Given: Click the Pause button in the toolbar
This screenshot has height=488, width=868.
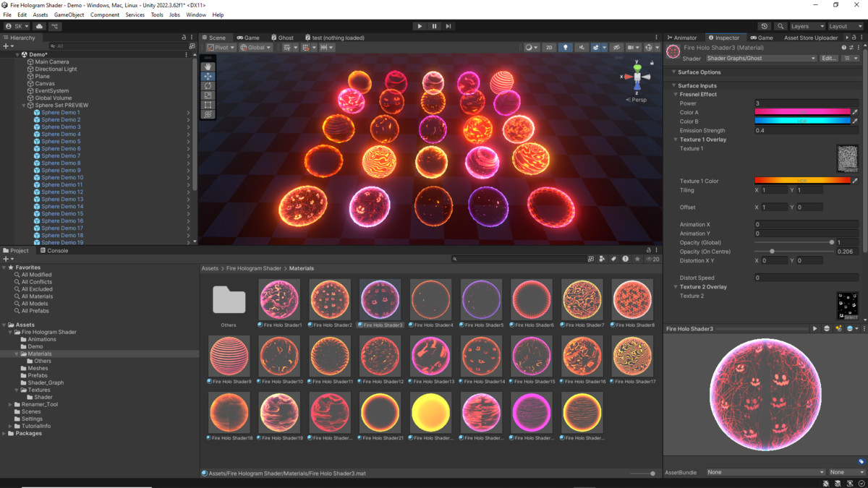Looking at the screenshot, I should (x=434, y=26).
